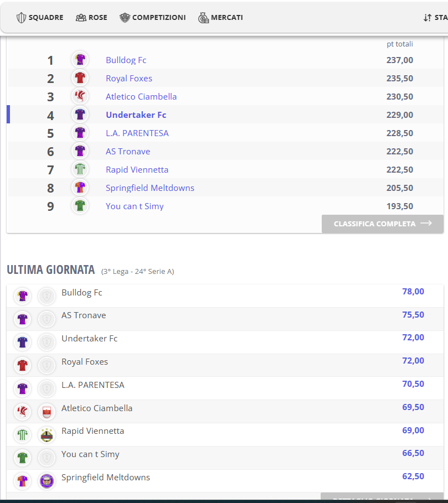The image size is (448, 503).
Task: Click the 193,50 total points value
Action: [x=399, y=206]
